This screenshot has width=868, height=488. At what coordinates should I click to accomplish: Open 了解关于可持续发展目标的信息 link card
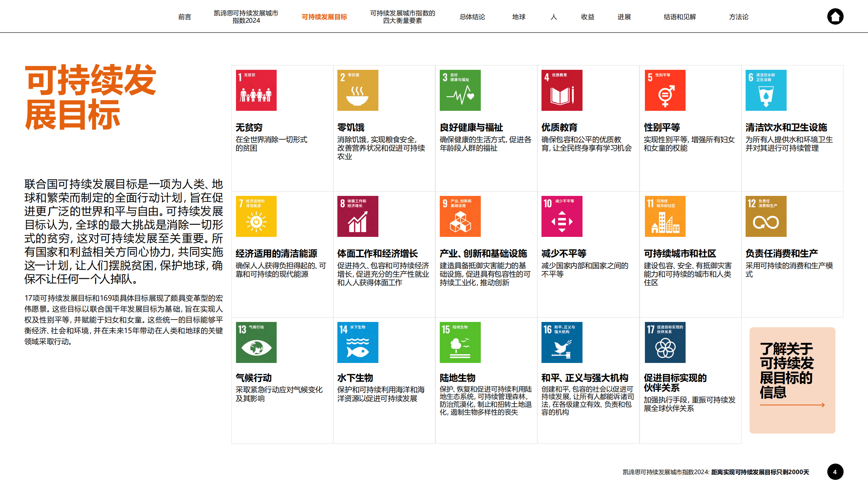pos(792,380)
